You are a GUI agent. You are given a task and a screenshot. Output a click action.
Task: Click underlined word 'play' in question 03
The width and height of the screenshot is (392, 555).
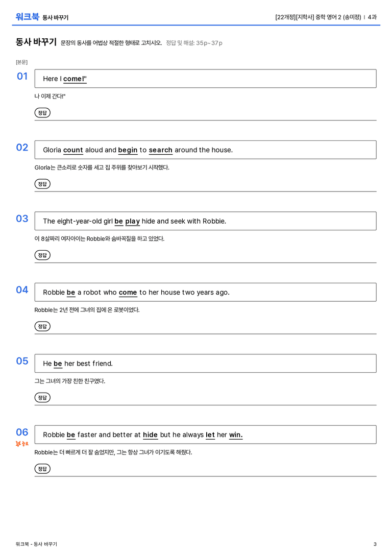132,222
